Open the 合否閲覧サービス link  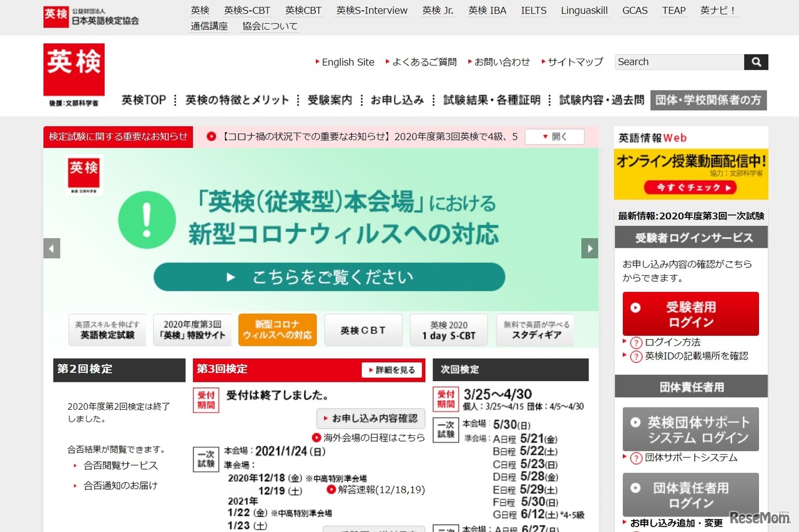[120, 466]
